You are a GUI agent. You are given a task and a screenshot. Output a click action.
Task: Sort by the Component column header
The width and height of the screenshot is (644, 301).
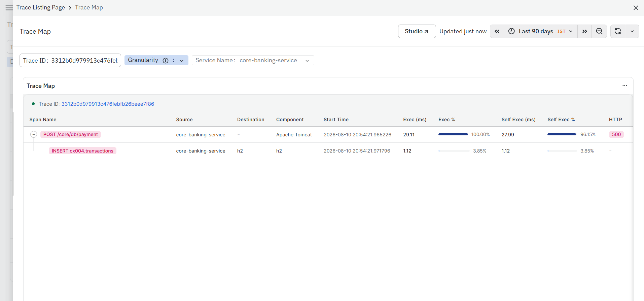click(x=290, y=120)
